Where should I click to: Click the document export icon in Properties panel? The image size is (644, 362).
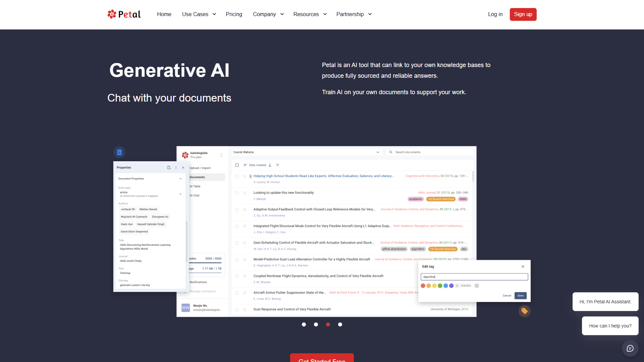click(169, 168)
